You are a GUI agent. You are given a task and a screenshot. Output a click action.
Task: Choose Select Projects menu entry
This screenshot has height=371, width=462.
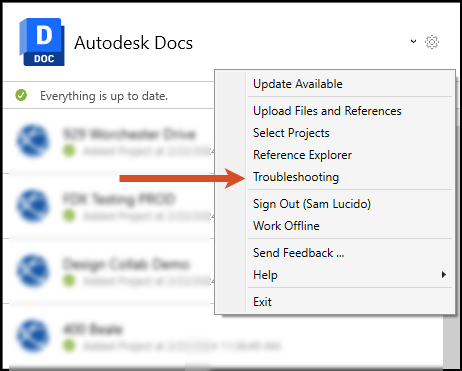click(291, 133)
